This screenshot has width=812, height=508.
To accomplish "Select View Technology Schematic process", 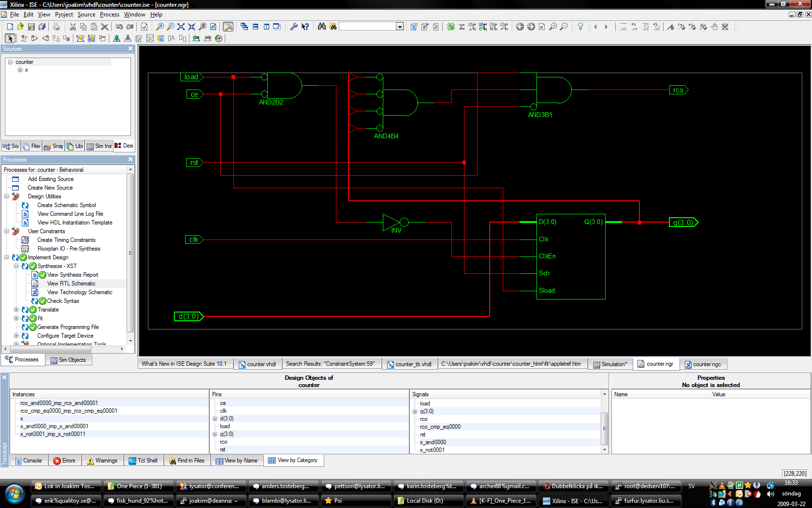I will click(x=80, y=292).
